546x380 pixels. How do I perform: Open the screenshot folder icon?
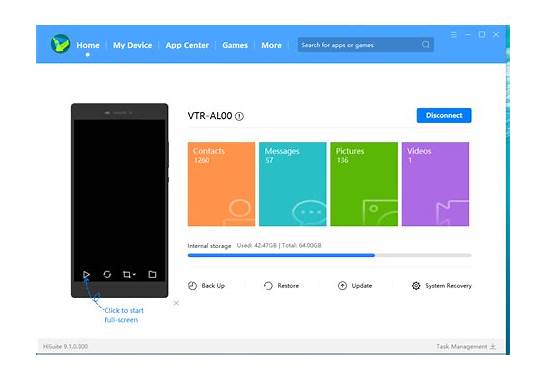152,274
